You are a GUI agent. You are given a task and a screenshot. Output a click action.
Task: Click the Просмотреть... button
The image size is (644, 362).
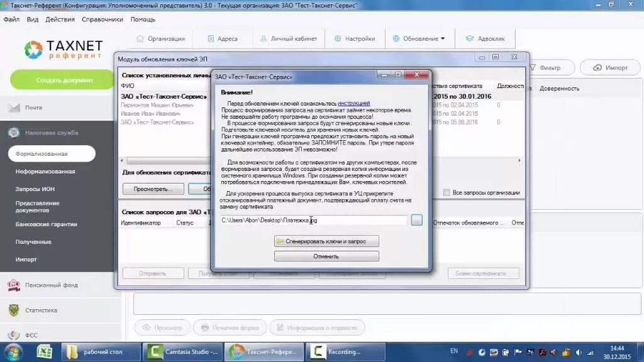pyautogui.click(x=153, y=189)
